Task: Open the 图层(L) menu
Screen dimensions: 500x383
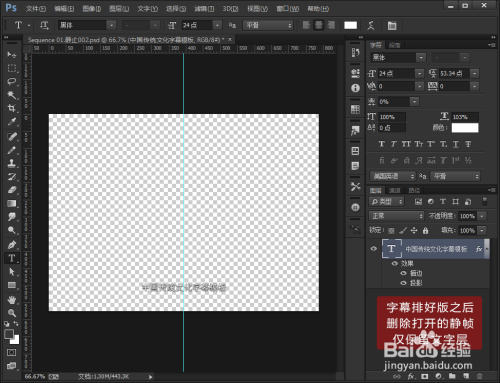Action: pyautogui.click(x=119, y=9)
